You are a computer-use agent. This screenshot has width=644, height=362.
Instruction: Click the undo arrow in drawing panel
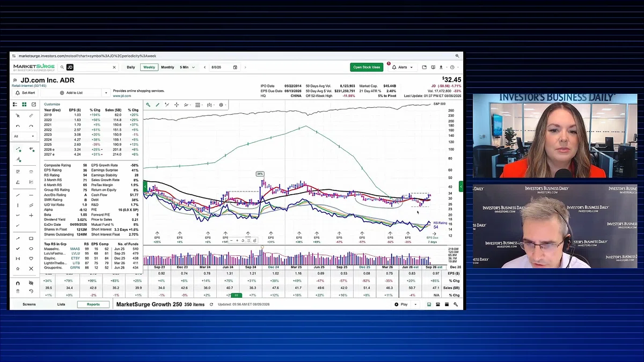click(18, 126)
